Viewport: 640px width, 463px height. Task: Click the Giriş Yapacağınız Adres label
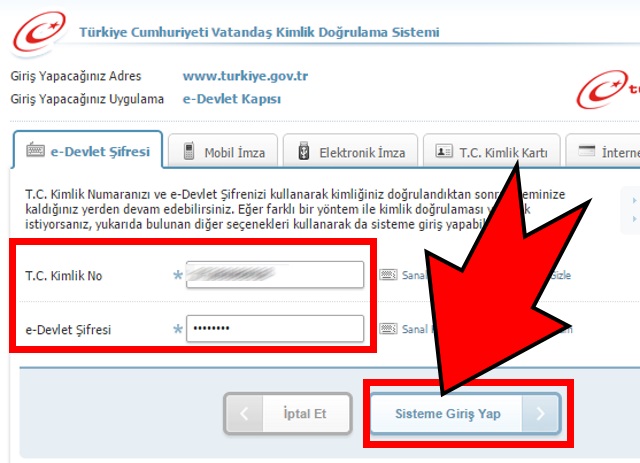[x=76, y=76]
